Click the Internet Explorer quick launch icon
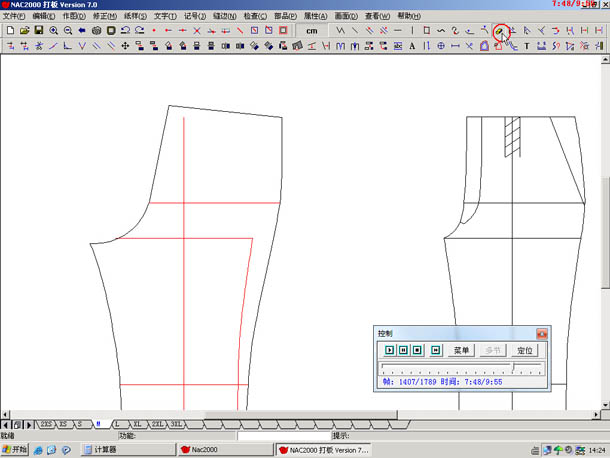 38,450
